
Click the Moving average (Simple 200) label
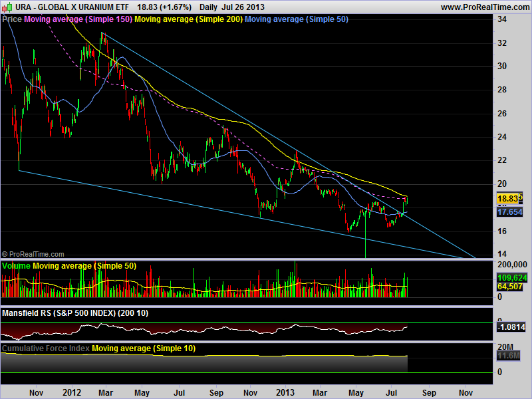coord(189,19)
